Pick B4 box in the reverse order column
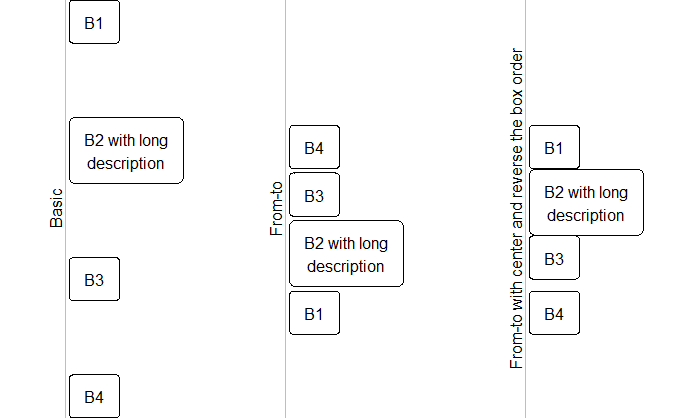The image size is (693, 418). click(x=554, y=313)
